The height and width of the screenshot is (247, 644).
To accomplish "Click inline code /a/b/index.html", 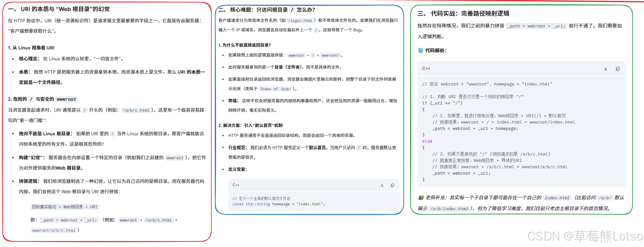I will point(450,209).
